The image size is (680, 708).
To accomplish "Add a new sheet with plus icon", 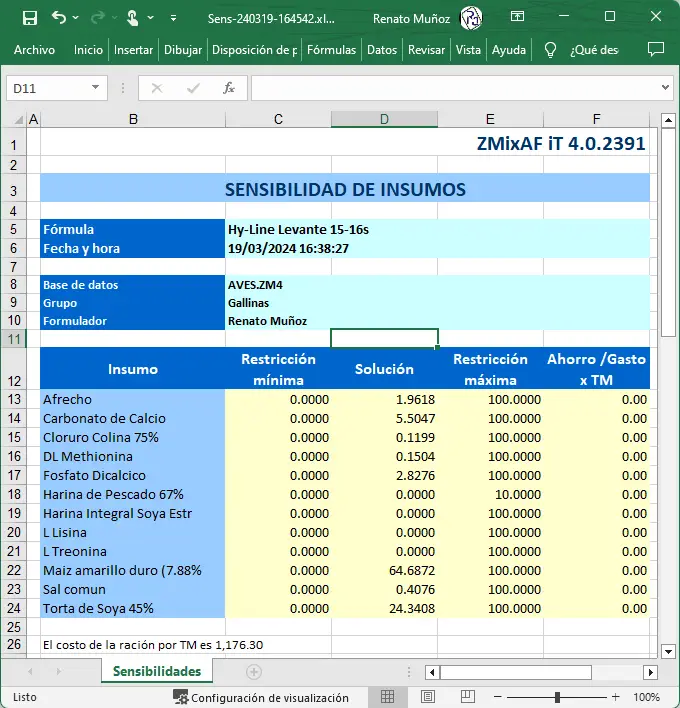I will coord(254,672).
